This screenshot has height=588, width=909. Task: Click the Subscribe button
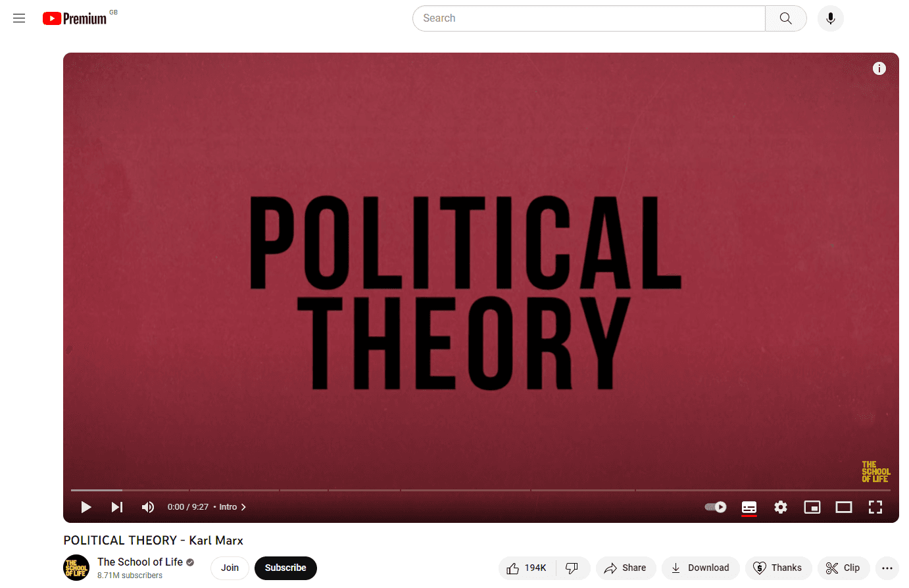pos(285,568)
